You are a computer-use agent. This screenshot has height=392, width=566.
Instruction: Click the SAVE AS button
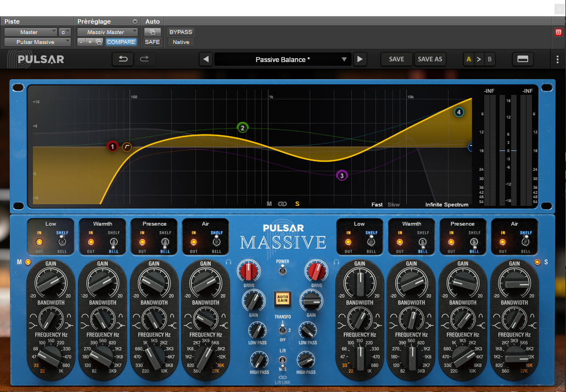430,59
